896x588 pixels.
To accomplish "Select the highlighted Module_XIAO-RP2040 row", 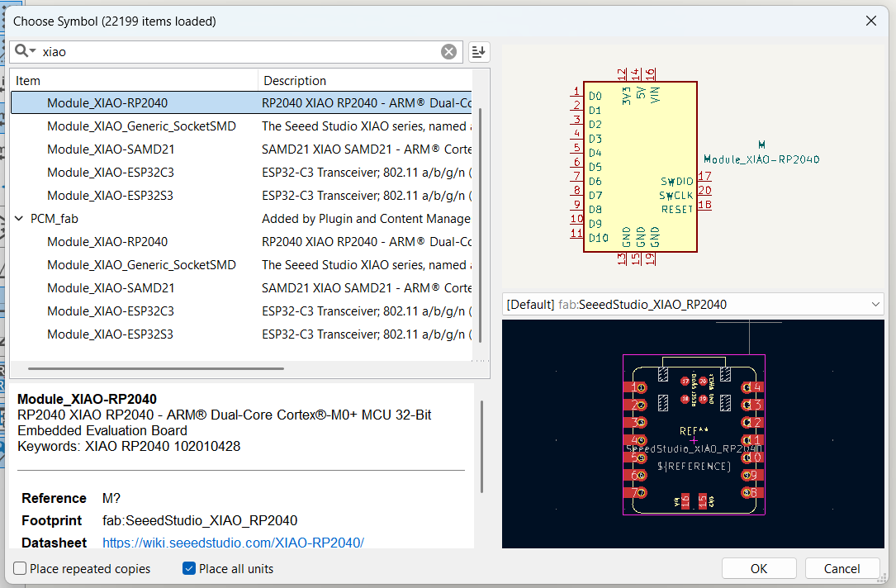I will (242, 103).
